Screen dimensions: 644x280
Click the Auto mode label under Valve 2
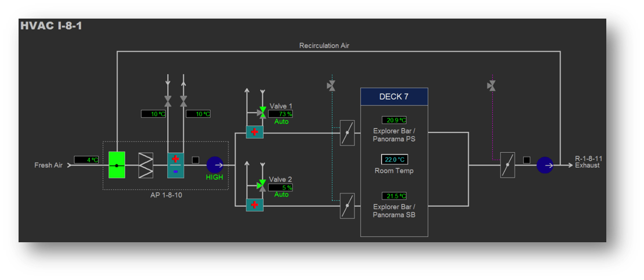tap(281, 195)
